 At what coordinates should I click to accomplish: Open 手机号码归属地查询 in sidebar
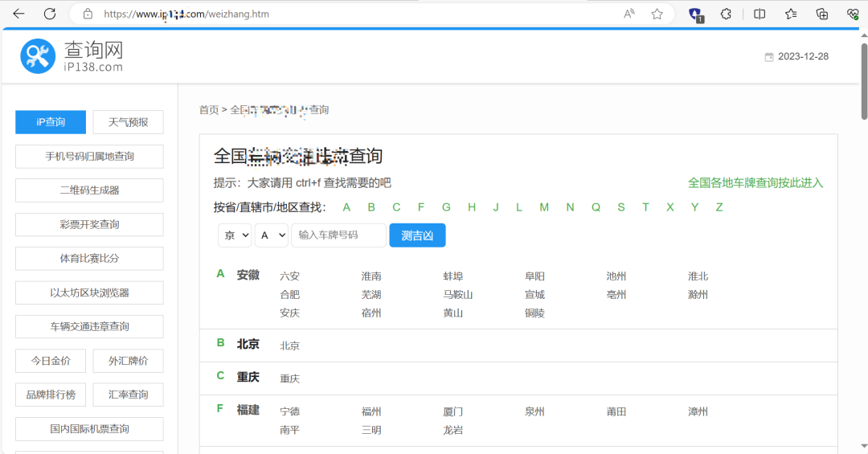pos(90,157)
